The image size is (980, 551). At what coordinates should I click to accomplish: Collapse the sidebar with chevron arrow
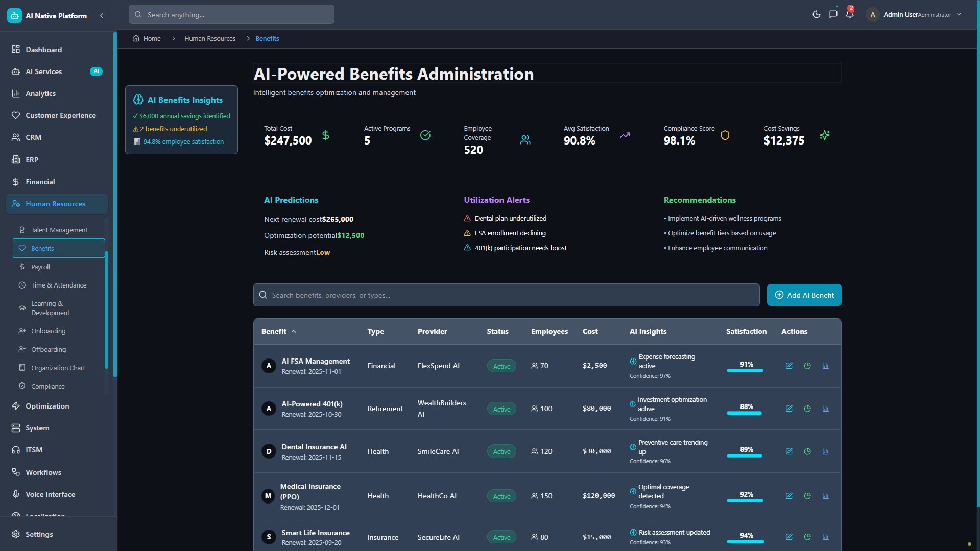pos(102,16)
